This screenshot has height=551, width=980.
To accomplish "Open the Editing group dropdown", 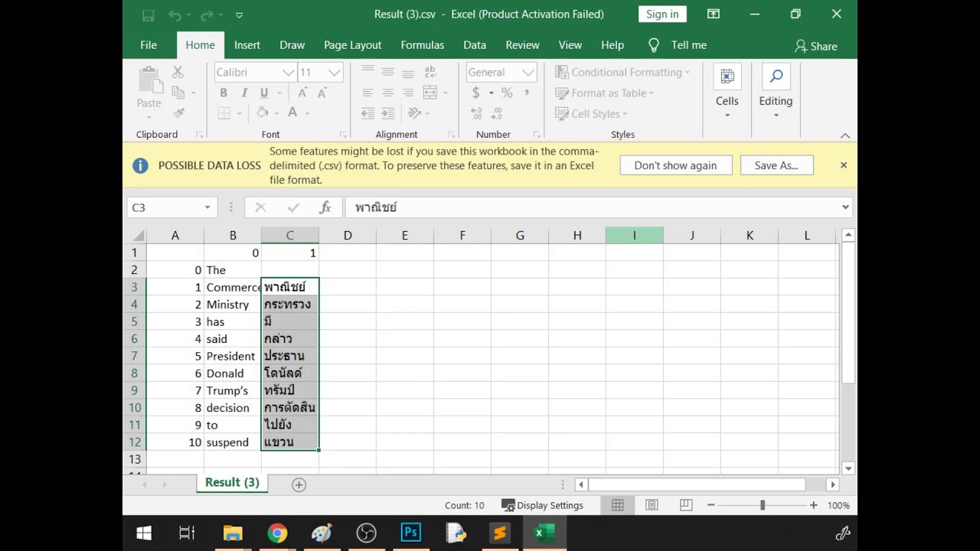I will click(x=776, y=92).
